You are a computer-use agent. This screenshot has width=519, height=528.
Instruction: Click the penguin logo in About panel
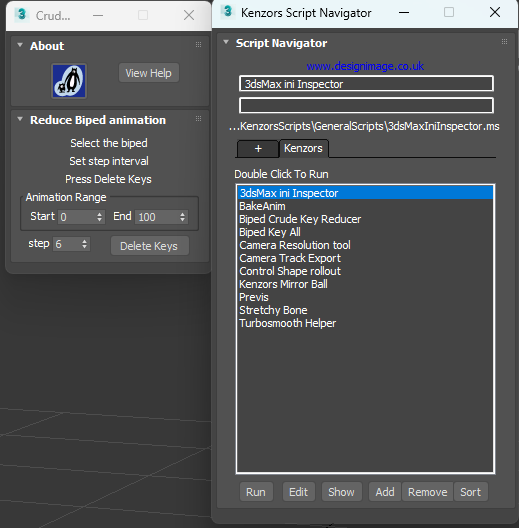coord(69,81)
